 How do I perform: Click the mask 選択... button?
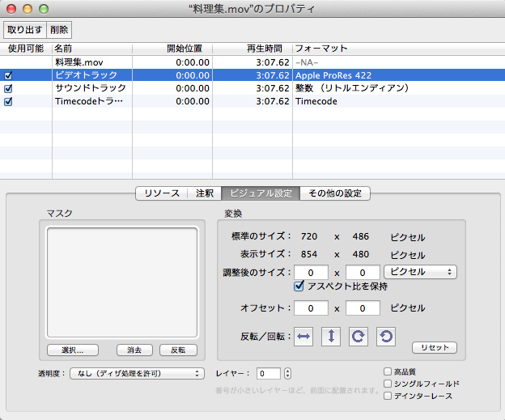click(x=73, y=350)
